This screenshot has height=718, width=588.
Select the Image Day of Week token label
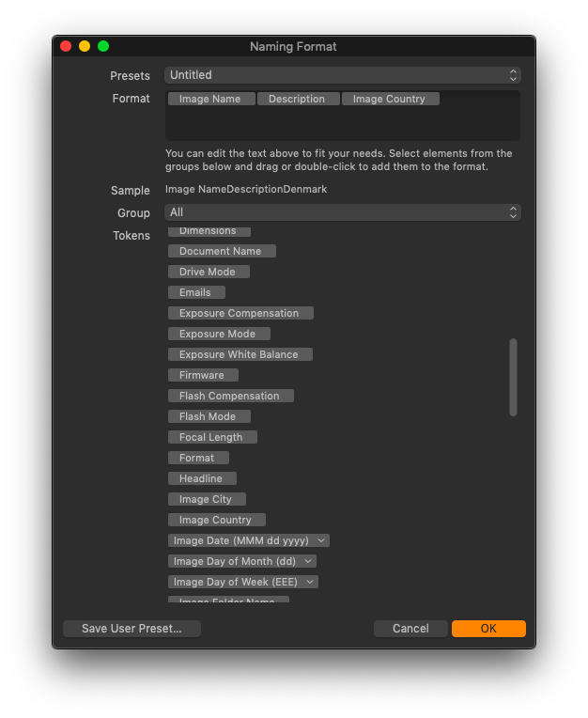(236, 582)
